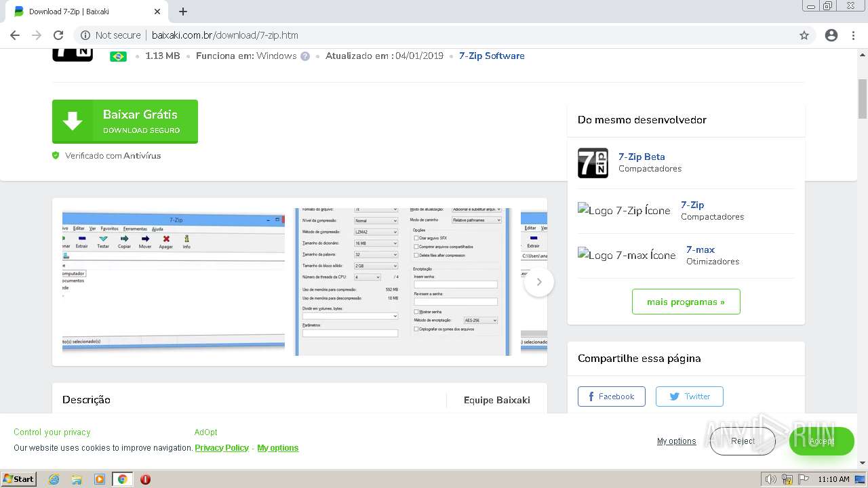Click the browser forward arrow
The width and height of the screenshot is (868, 488).
coord(37,35)
